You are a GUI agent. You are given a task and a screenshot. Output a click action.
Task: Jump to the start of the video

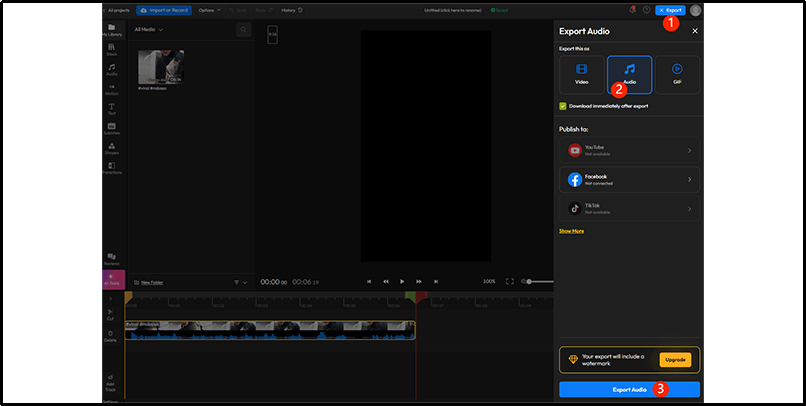coord(369,281)
